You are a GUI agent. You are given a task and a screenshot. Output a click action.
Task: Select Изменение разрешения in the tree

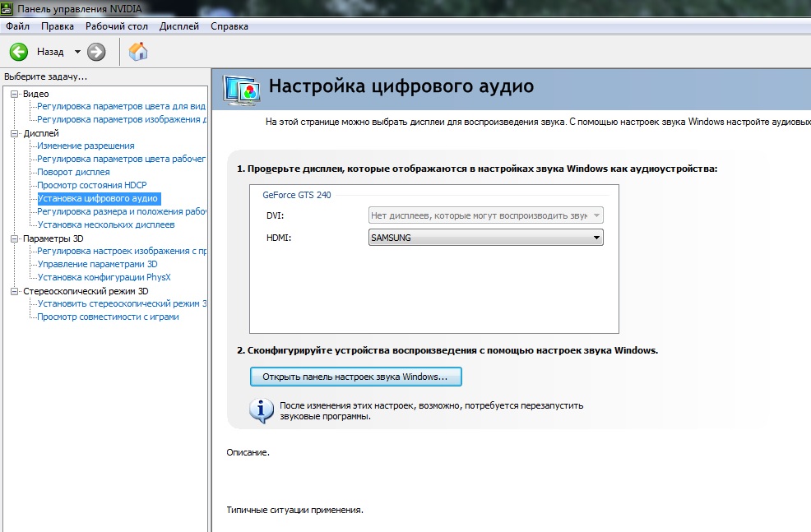click(86, 146)
